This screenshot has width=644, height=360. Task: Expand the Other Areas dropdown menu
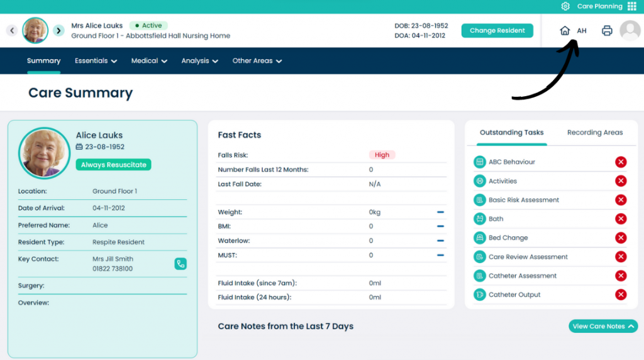[x=257, y=61]
